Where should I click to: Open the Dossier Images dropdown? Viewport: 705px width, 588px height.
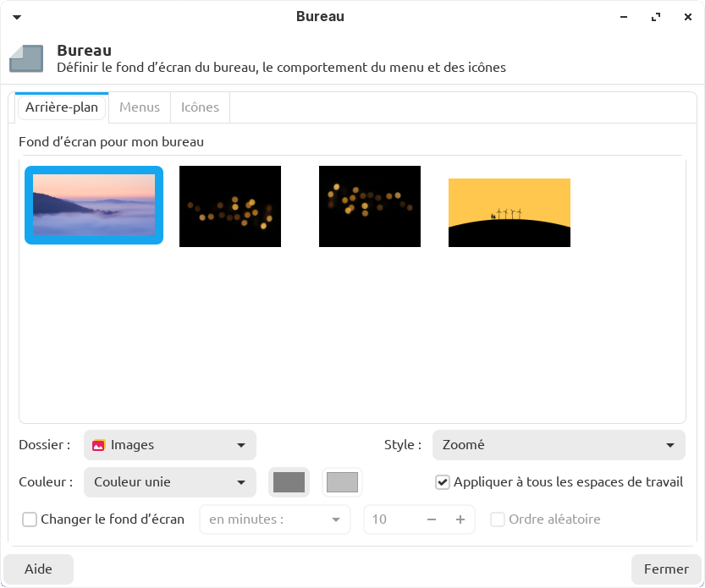(x=169, y=445)
